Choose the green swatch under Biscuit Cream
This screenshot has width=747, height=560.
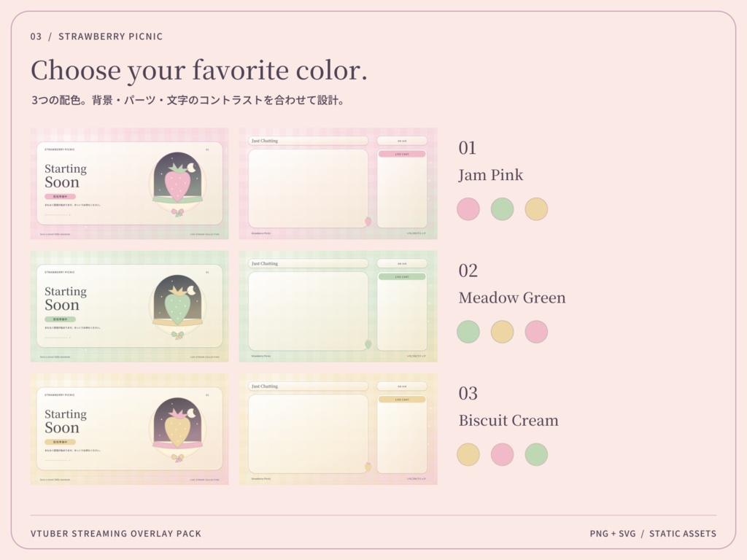click(x=536, y=454)
